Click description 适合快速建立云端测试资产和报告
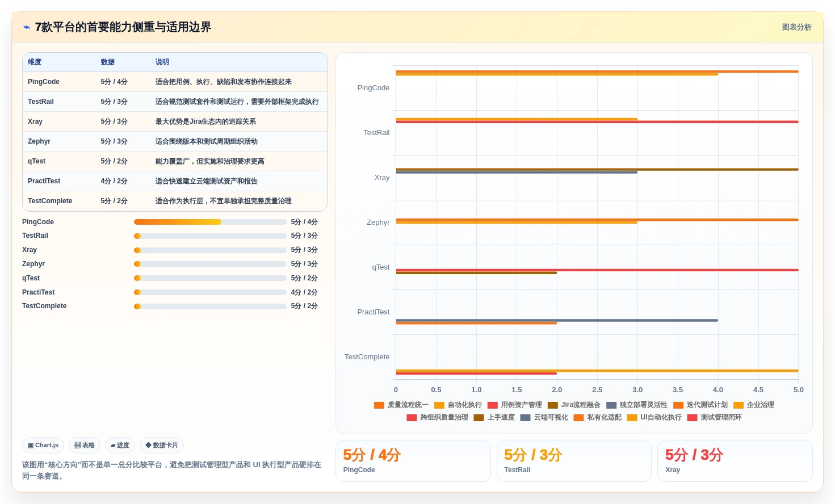The image size is (835, 504). (207, 181)
